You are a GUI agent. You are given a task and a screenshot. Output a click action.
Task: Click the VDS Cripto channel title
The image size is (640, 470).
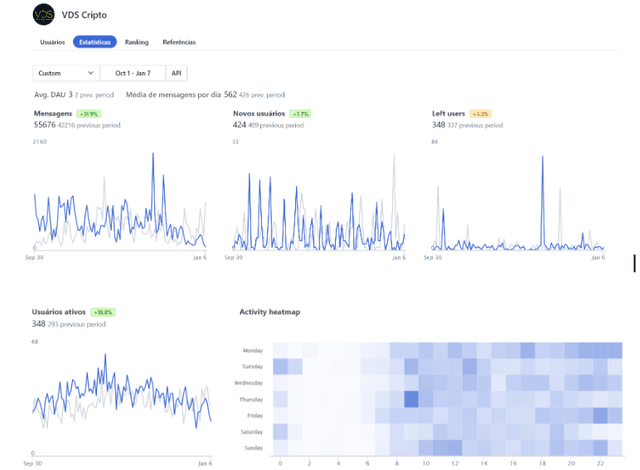[84, 15]
